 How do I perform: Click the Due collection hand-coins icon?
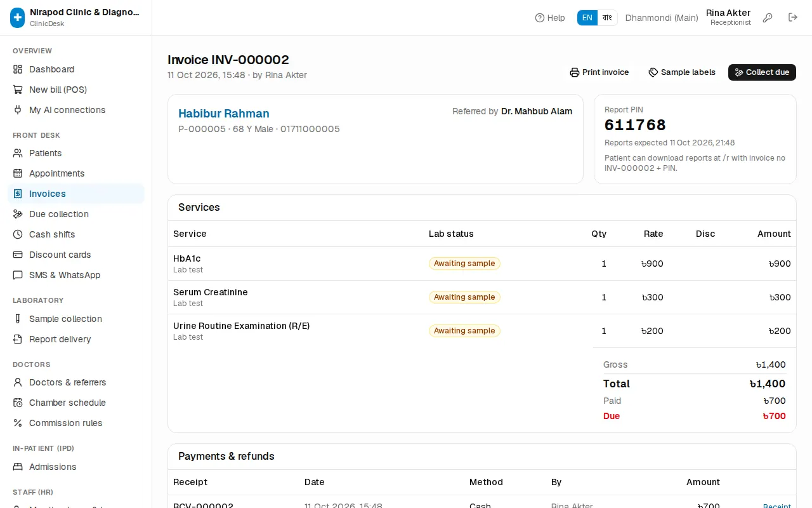(18, 214)
